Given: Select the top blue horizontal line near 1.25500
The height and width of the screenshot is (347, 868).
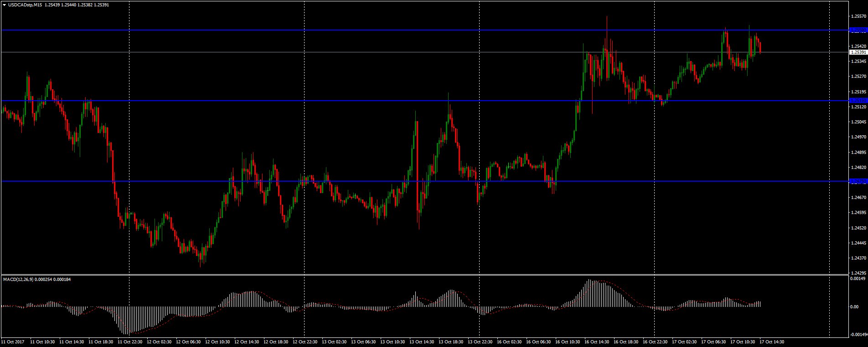Looking at the screenshot, I should click(425, 30).
